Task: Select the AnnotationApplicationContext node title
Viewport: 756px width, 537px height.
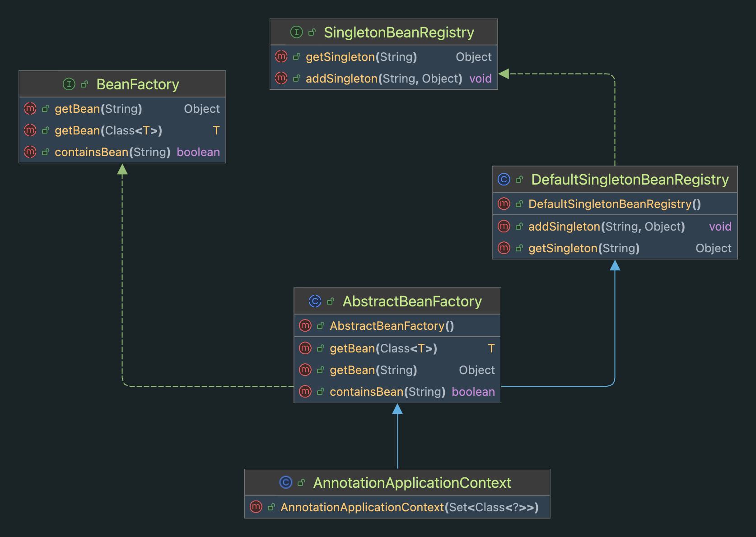Action: [412, 482]
